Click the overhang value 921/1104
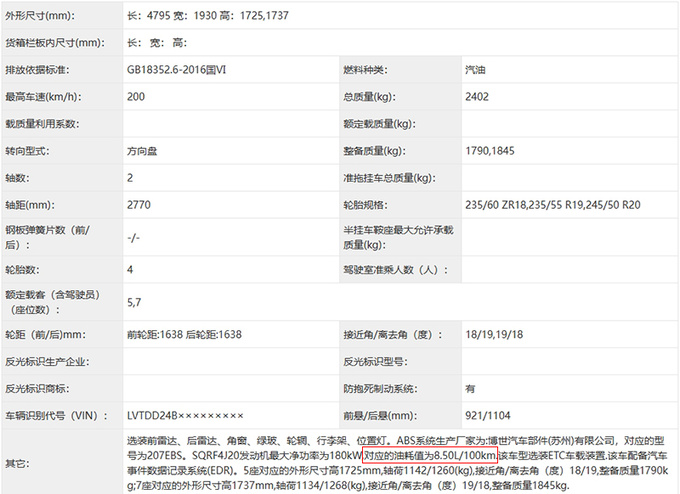This screenshot has width=680, height=494. point(487,415)
